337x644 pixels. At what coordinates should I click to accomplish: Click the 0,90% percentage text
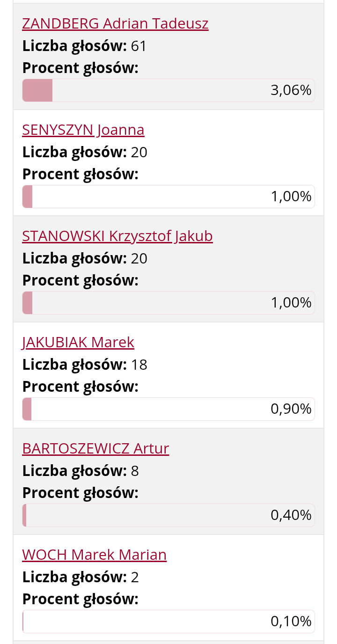click(291, 409)
